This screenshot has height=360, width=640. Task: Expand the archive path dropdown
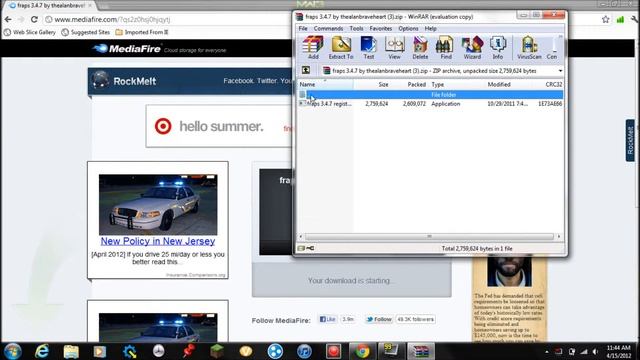click(560, 71)
